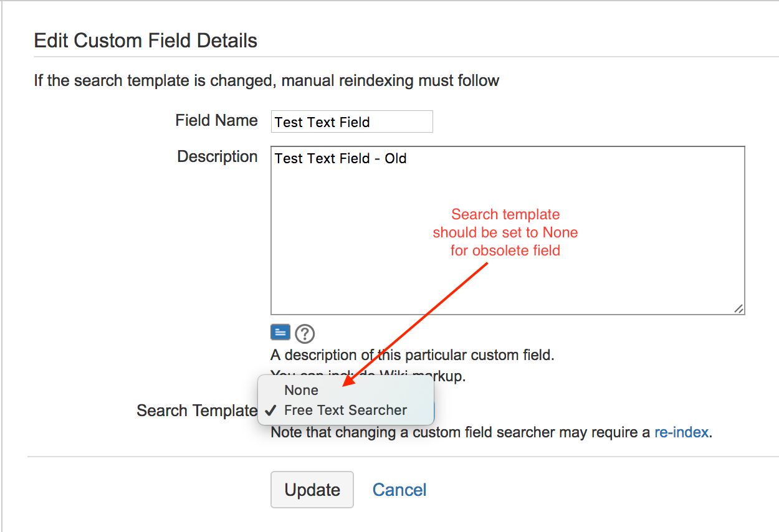The height and width of the screenshot is (532, 779).
Task: Click the blue wiki markup preview icon
Action: click(x=280, y=333)
